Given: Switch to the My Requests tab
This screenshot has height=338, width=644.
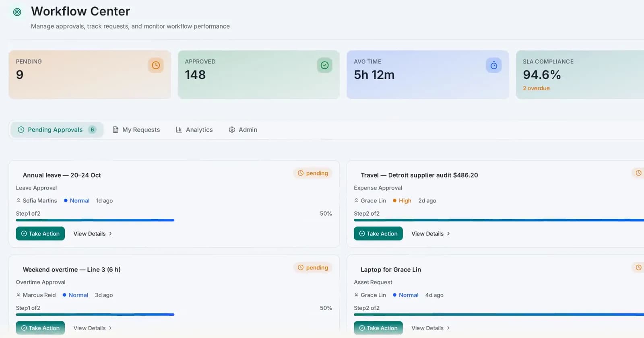Looking at the screenshot, I should pos(136,130).
